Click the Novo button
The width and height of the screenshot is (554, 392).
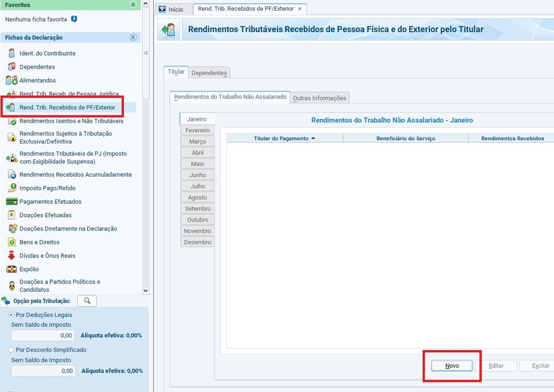452,366
